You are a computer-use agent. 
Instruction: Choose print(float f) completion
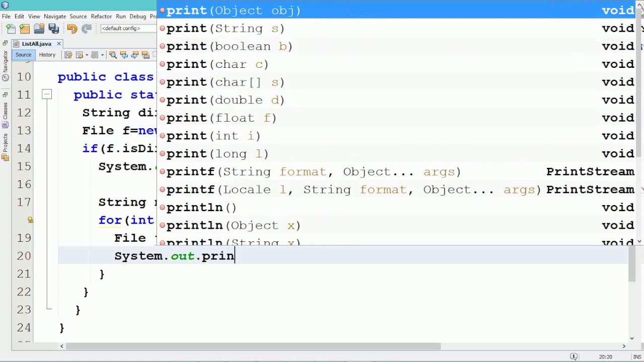[x=397, y=118]
